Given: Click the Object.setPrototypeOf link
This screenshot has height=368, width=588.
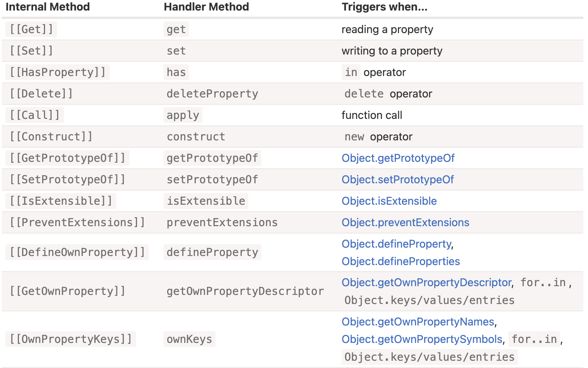Looking at the screenshot, I should (x=398, y=180).
